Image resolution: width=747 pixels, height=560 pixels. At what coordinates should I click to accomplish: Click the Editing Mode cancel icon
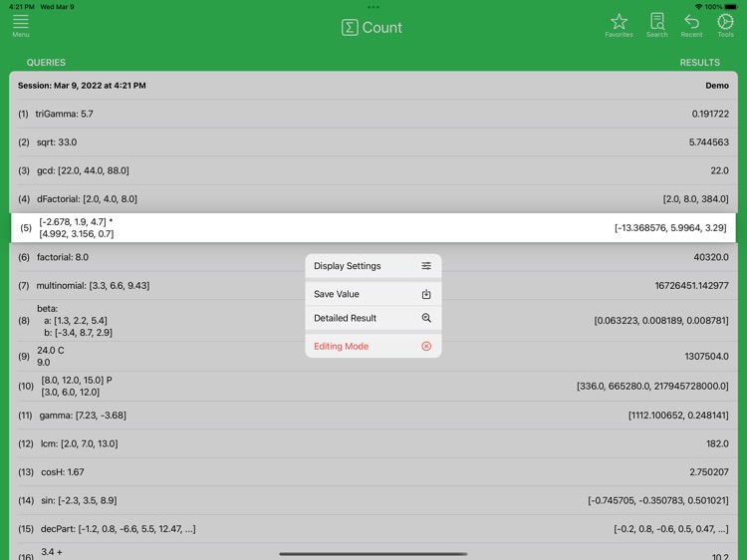[426, 346]
